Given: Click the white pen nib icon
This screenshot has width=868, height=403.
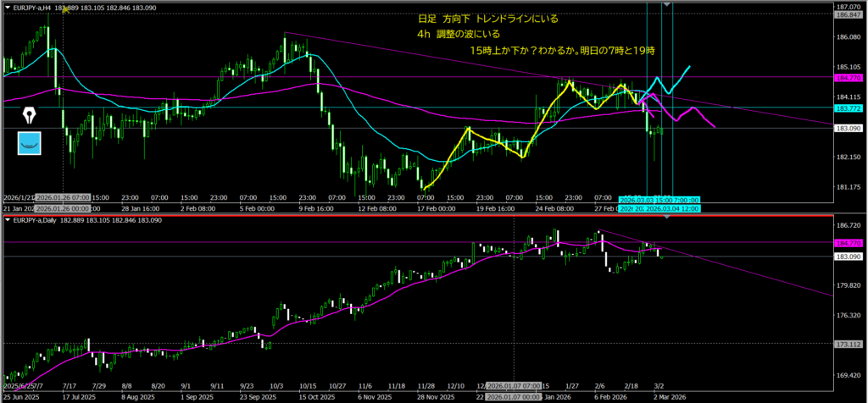Looking at the screenshot, I should pyautogui.click(x=31, y=114).
